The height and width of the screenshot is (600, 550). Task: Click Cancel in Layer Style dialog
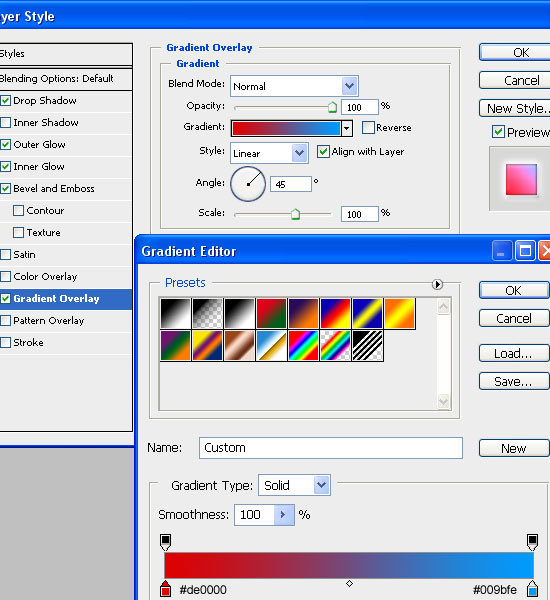click(515, 80)
